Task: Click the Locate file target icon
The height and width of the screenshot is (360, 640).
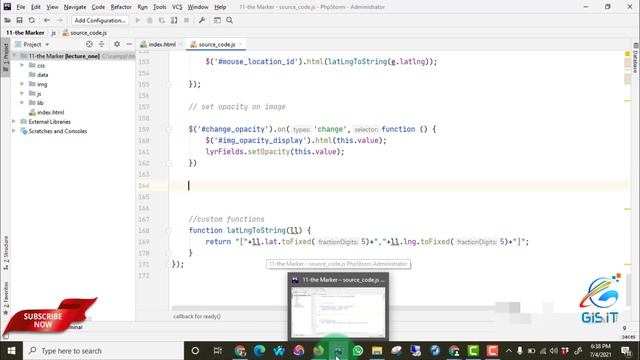Action: (89, 44)
